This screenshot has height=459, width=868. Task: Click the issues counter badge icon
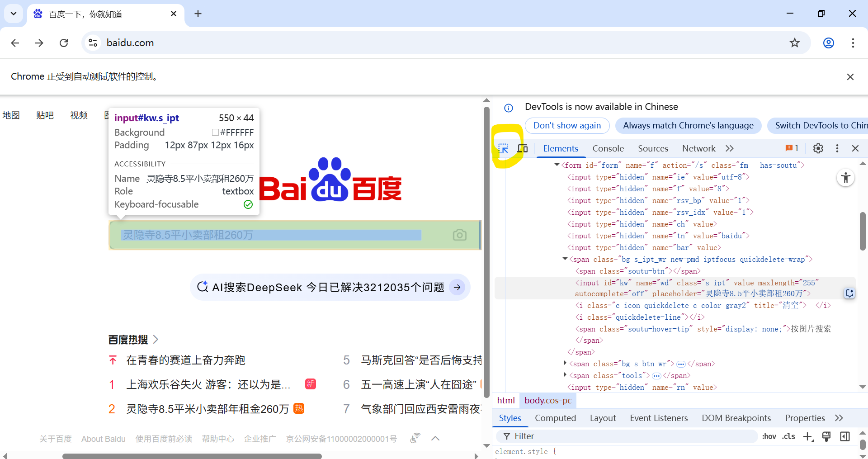(x=792, y=148)
